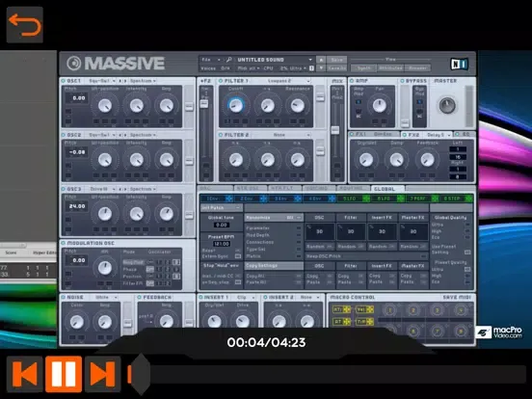Grab the 7 PERF green crosshair handle
The height and width of the screenshot is (399, 532).
point(435,199)
